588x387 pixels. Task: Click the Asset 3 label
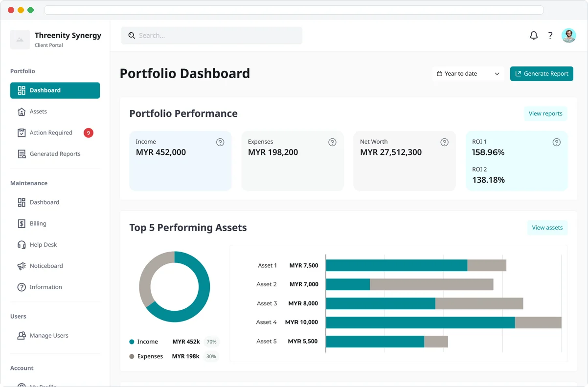[267, 303]
